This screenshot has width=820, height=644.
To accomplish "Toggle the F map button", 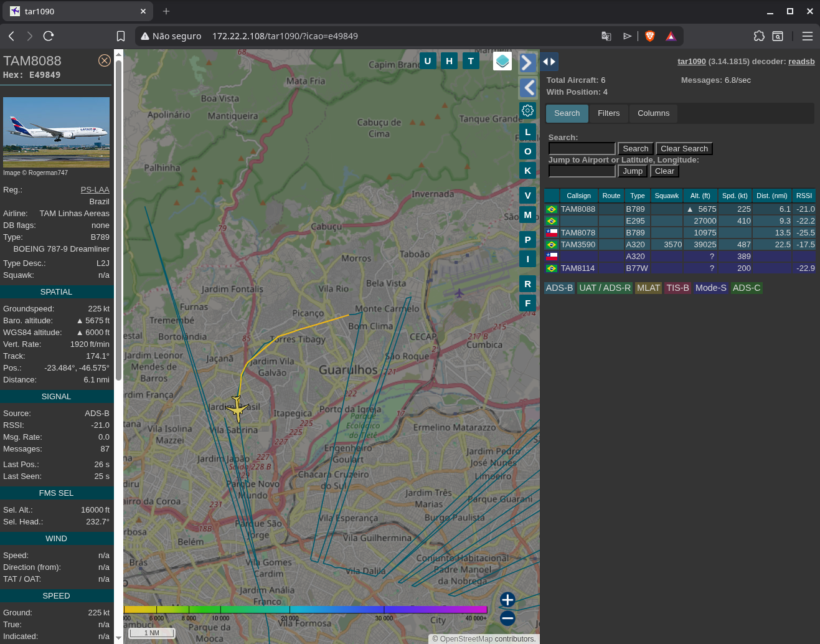I will (x=527, y=303).
